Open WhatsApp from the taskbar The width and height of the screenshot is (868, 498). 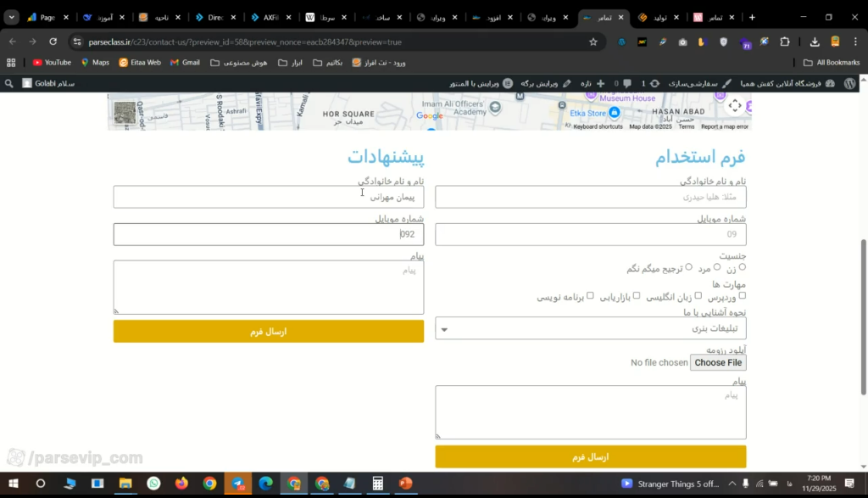point(153,484)
